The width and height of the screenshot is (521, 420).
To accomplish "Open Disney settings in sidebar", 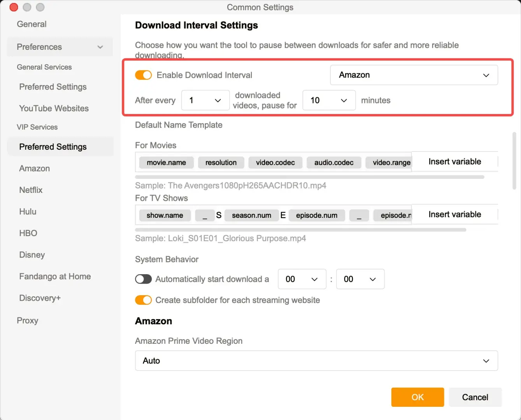I will point(32,255).
